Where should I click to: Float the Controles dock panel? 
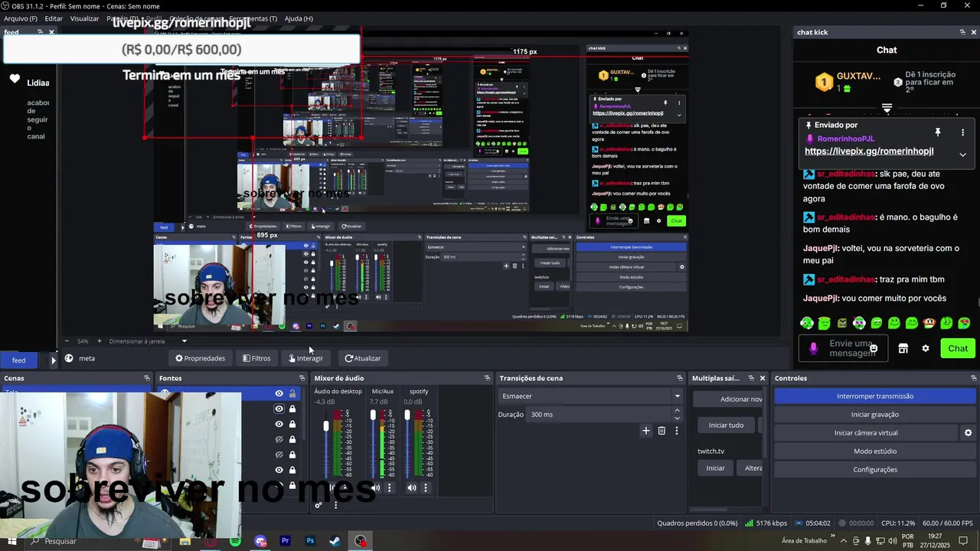[x=973, y=378]
